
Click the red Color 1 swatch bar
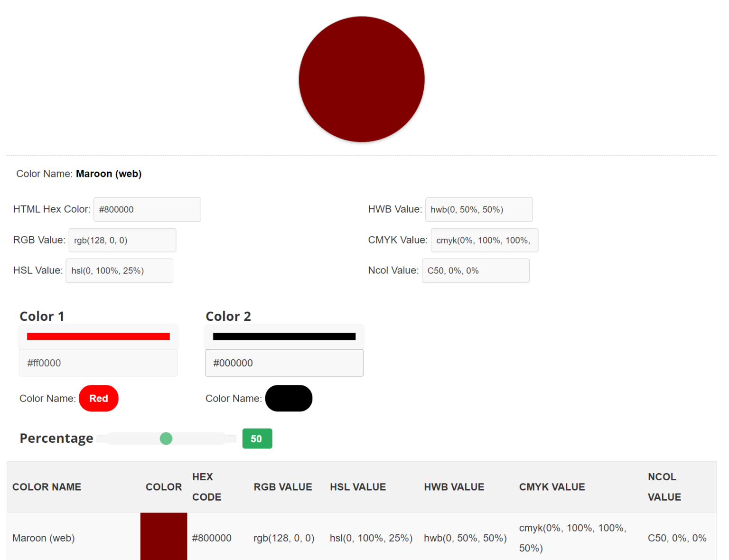click(x=98, y=336)
